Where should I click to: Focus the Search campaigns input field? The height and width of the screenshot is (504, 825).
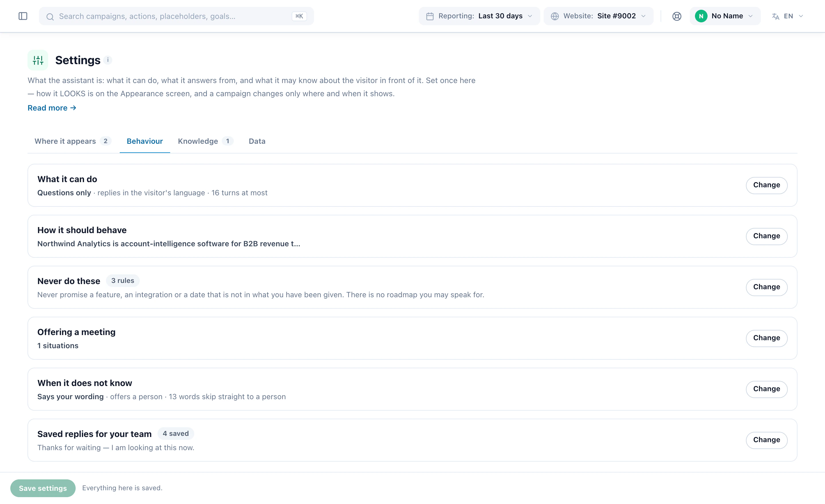click(176, 16)
